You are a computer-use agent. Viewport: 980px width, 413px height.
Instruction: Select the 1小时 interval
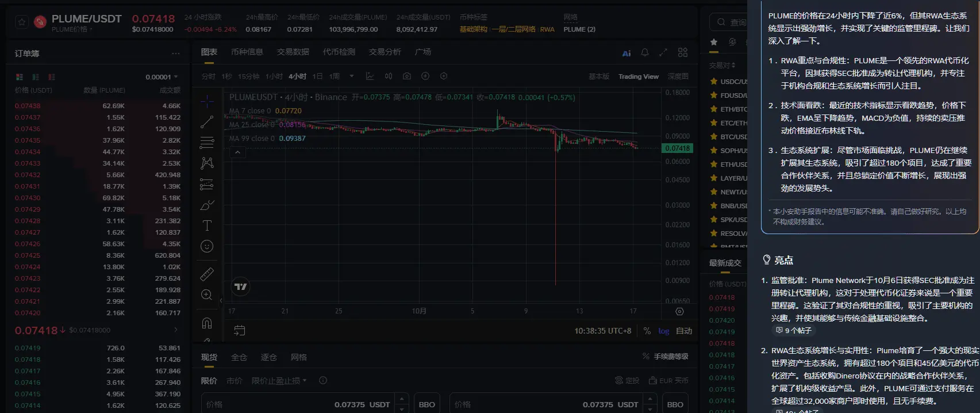click(274, 77)
